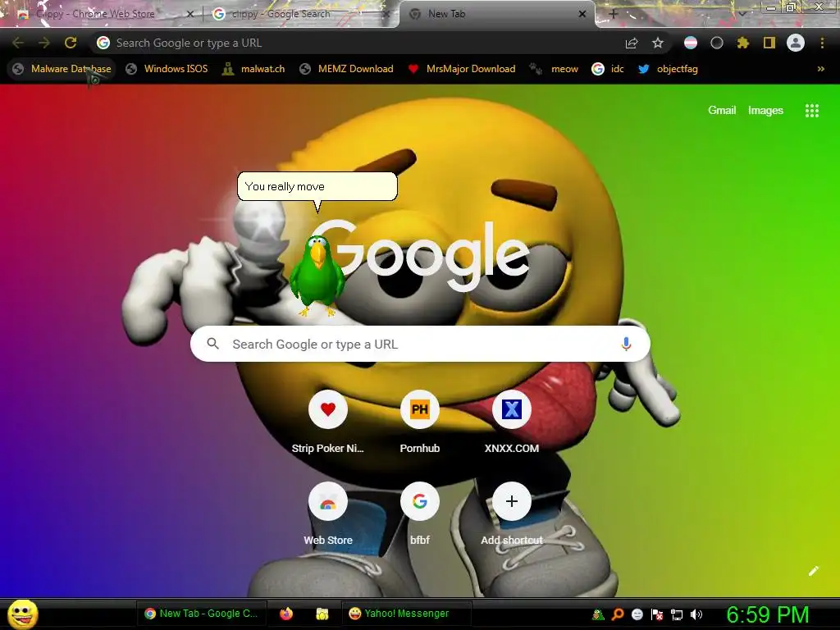Toggle the browser side panel icon

(769, 43)
